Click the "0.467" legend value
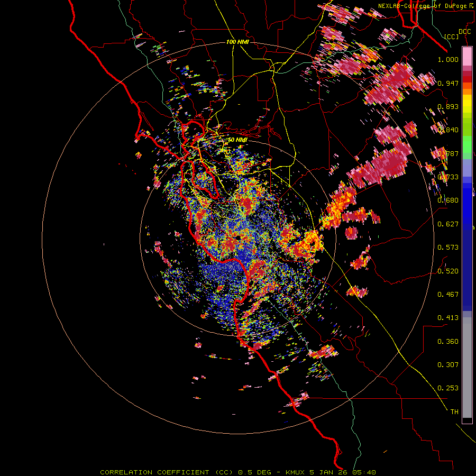This screenshot has width=476, height=476. click(448, 295)
